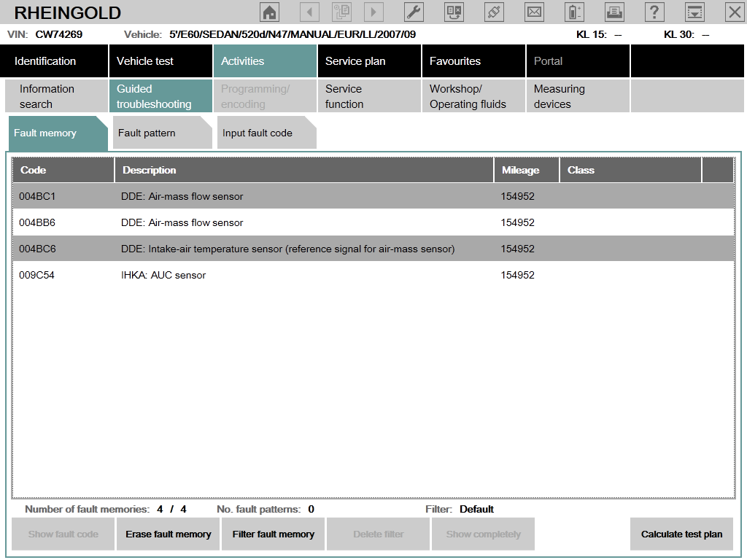Open the Favourites menu
The height and width of the screenshot is (560, 747).
[x=473, y=61]
